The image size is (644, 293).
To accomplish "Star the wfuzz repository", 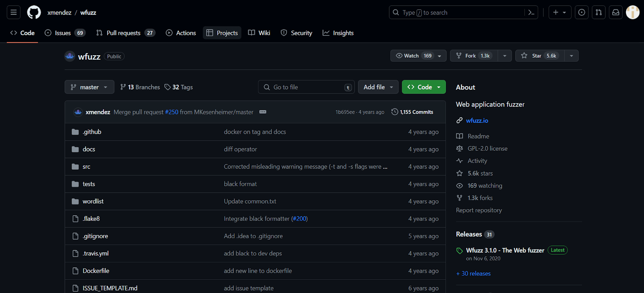I will point(540,56).
